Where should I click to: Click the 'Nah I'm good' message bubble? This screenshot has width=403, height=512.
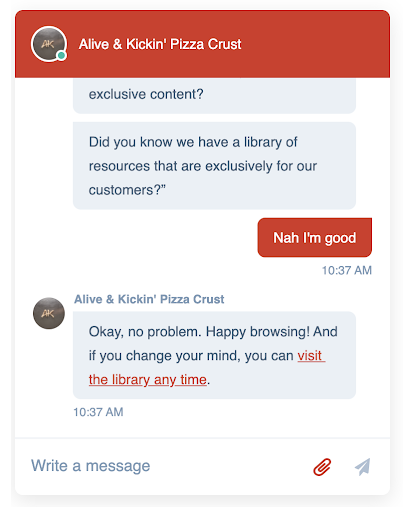tap(315, 238)
